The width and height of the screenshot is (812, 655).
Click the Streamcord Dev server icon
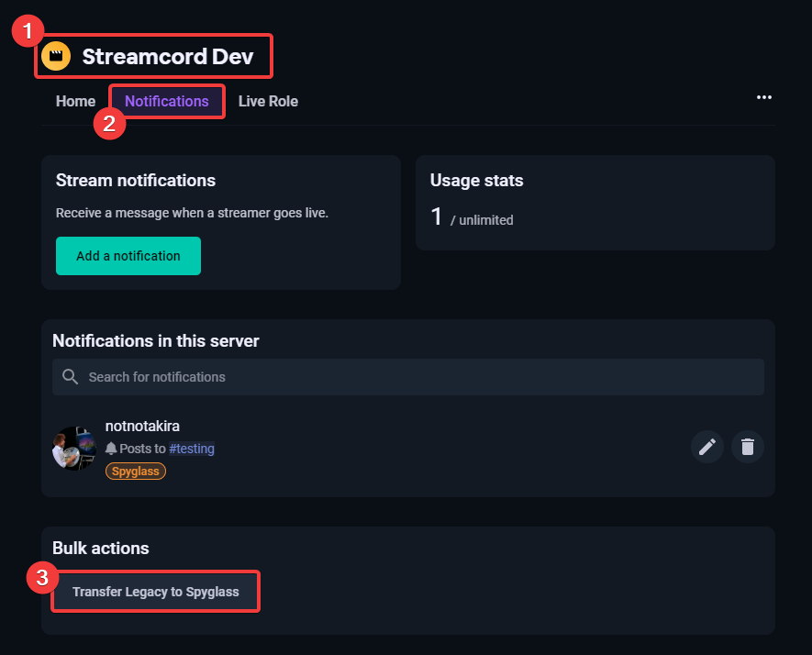point(56,56)
